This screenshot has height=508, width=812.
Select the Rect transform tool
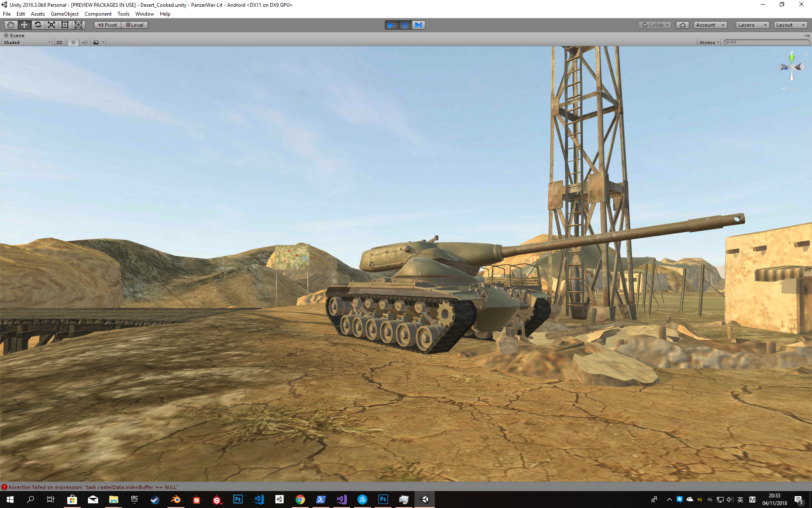pos(65,25)
